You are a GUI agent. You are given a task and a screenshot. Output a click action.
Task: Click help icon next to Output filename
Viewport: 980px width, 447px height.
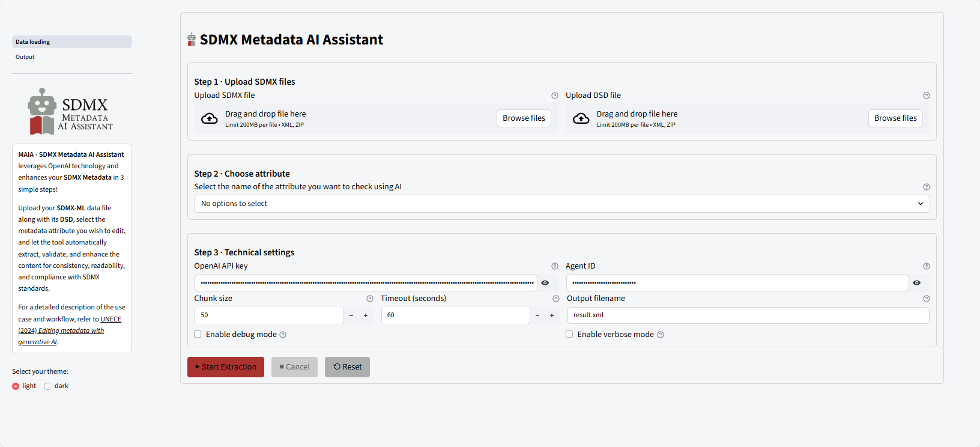[926, 299]
